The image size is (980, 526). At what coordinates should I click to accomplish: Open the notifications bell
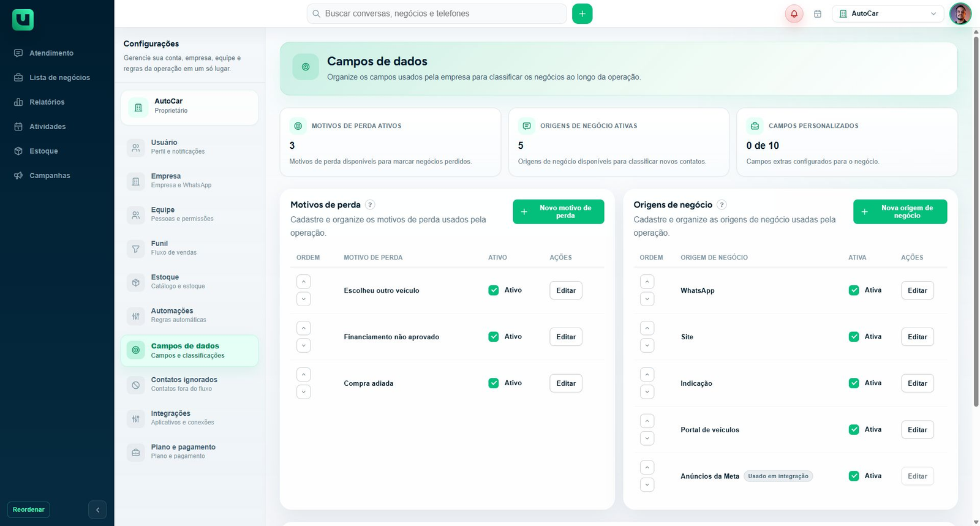[794, 13]
